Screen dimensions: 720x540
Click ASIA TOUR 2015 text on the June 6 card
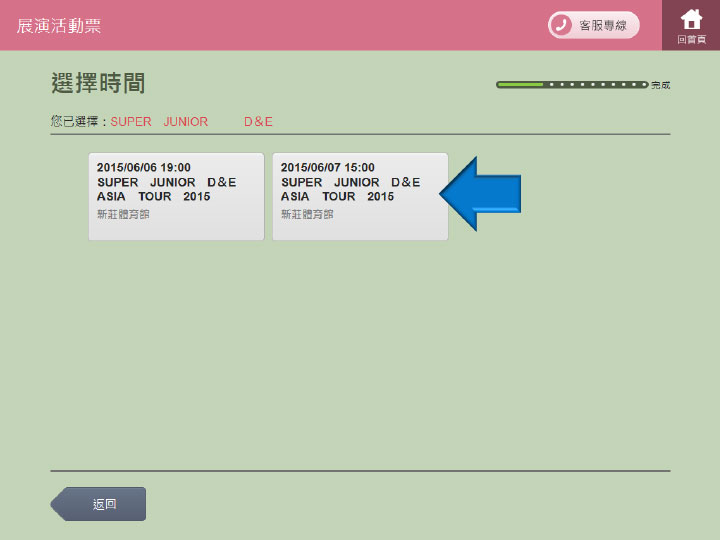click(x=154, y=197)
